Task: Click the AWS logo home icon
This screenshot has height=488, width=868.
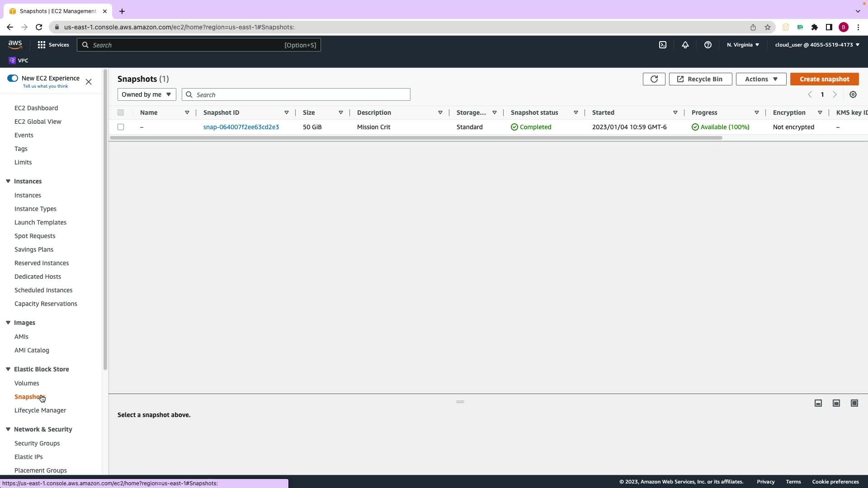Action: tap(15, 44)
